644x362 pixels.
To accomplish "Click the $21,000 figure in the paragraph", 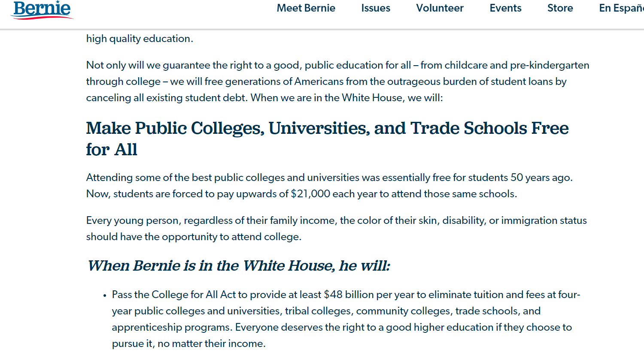I will click(310, 194).
